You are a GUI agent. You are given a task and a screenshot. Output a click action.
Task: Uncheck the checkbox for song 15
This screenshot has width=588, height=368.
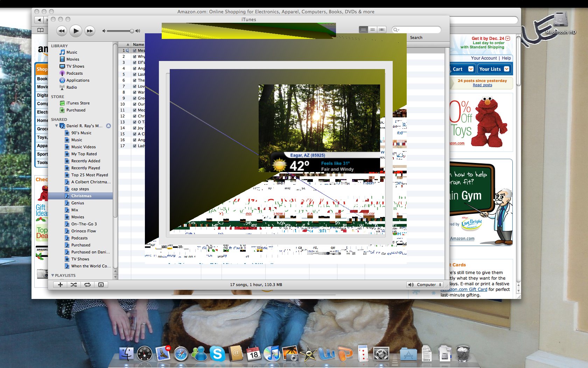tap(134, 134)
